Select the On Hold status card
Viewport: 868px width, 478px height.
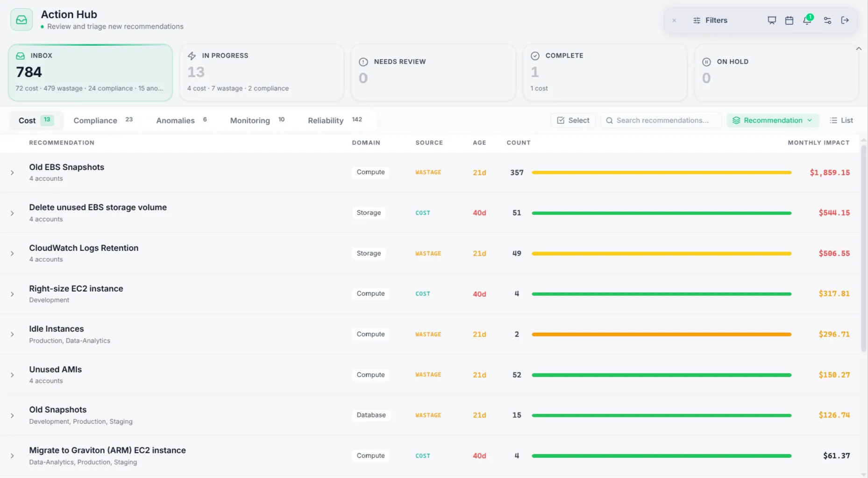point(776,72)
